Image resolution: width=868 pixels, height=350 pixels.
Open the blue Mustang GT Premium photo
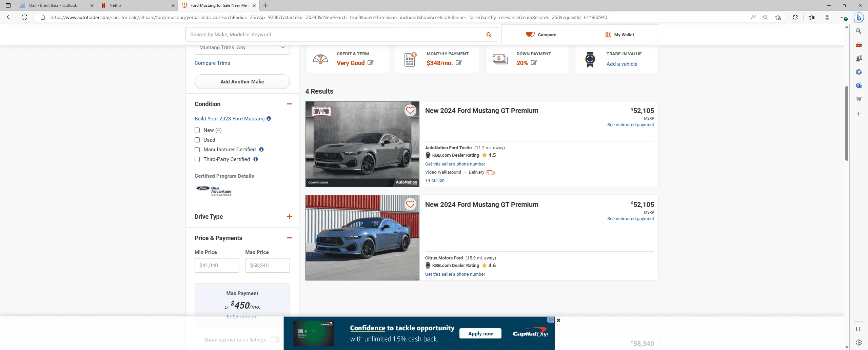click(362, 238)
